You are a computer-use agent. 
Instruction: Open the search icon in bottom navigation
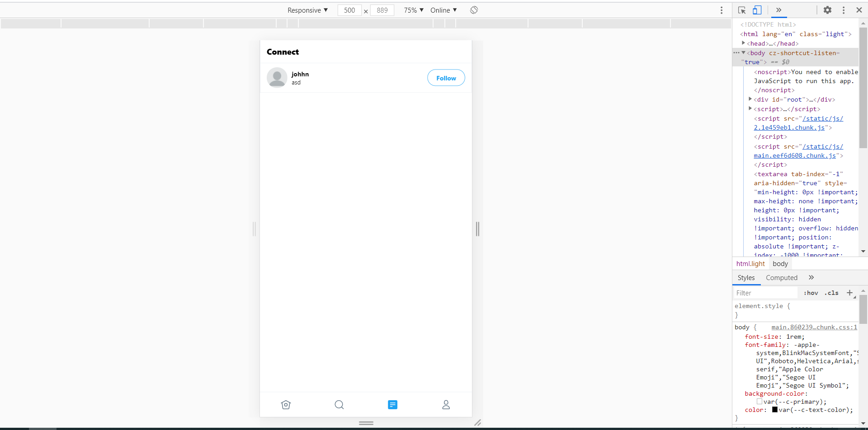[x=339, y=405]
